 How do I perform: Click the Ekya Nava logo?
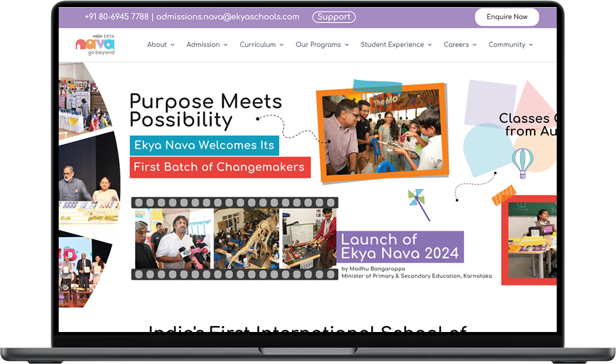pyautogui.click(x=95, y=44)
